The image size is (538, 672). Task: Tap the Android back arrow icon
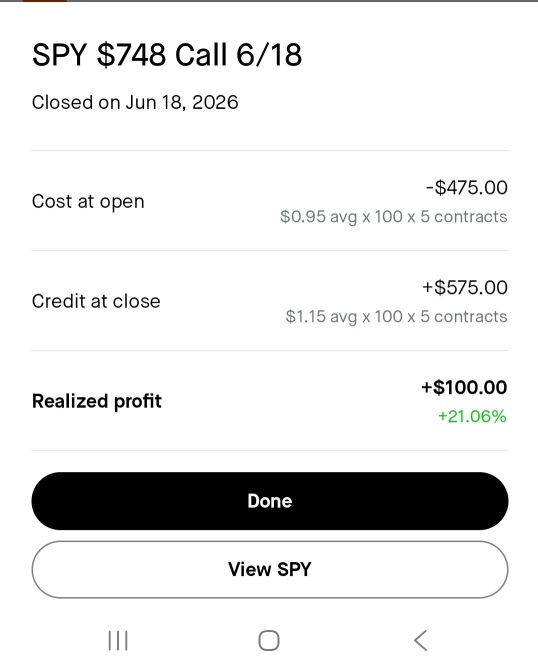point(421,640)
